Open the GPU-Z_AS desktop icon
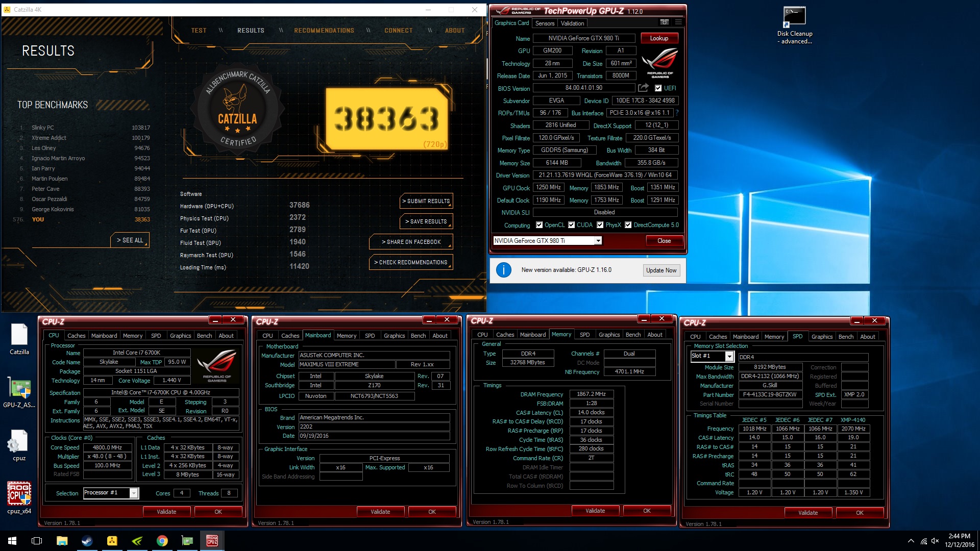Viewport: 980px width, 551px height. (x=19, y=392)
